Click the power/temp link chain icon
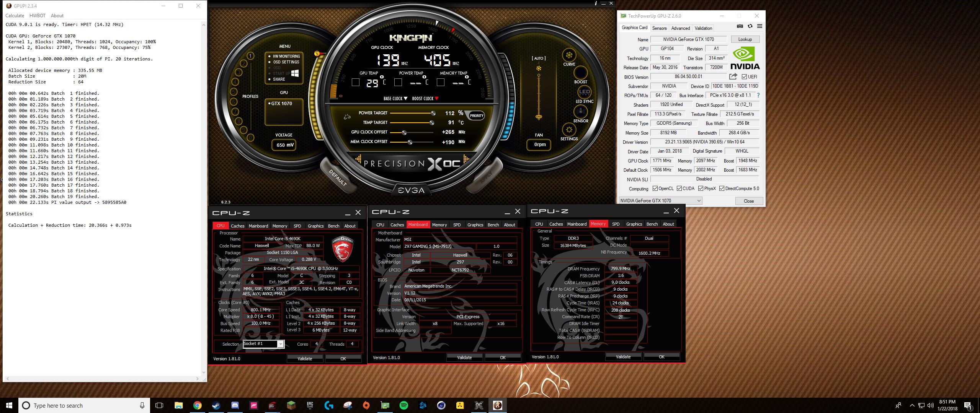The image size is (980, 413). point(347,117)
